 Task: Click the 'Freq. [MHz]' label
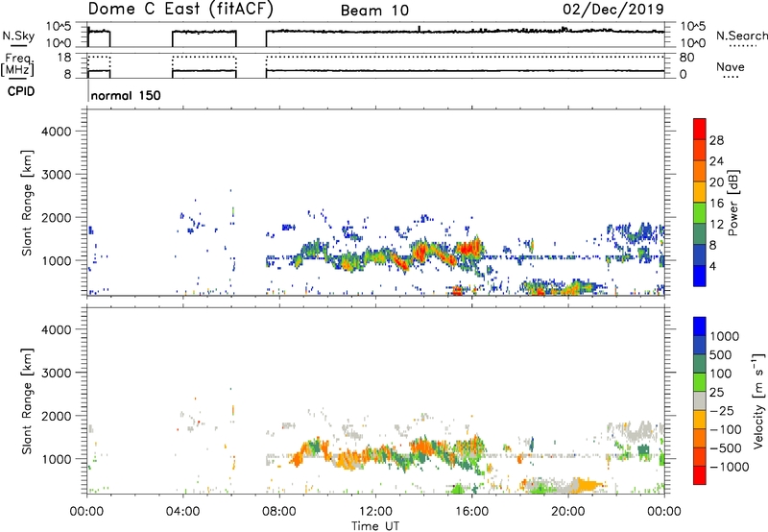(17, 64)
